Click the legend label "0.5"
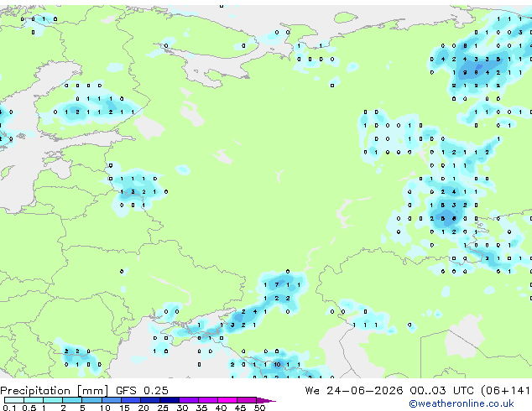Image resolution: width=532 pixels, height=411 pixels. 29,408
